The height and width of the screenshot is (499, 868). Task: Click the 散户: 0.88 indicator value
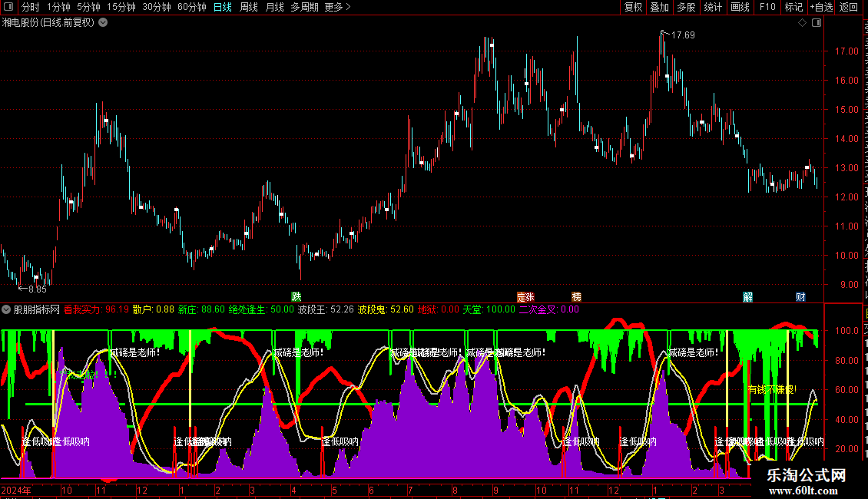tap(154, 310)
